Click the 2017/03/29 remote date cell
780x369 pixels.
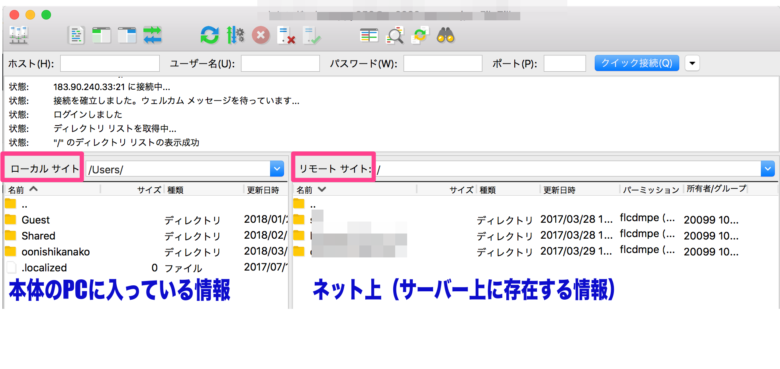(x=575, y=252)
